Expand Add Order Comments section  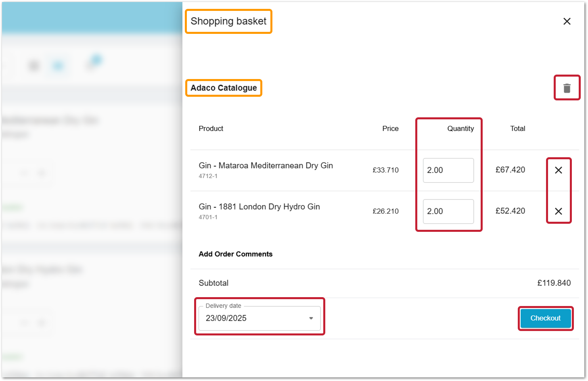click(235, 254)
